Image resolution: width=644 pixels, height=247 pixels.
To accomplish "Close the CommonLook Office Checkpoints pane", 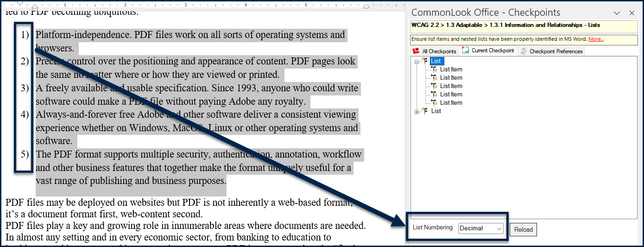I will click(x=632, y=13).
